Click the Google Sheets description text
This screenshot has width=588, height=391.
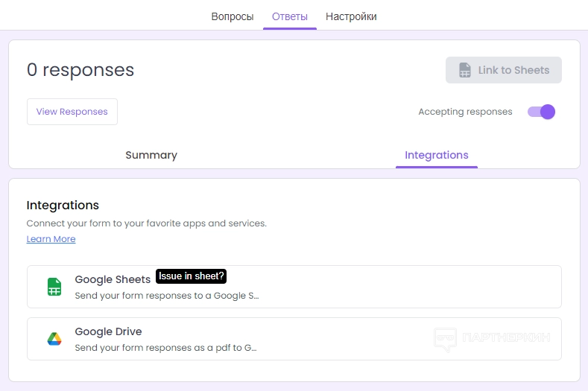click(x=167, y=295)
